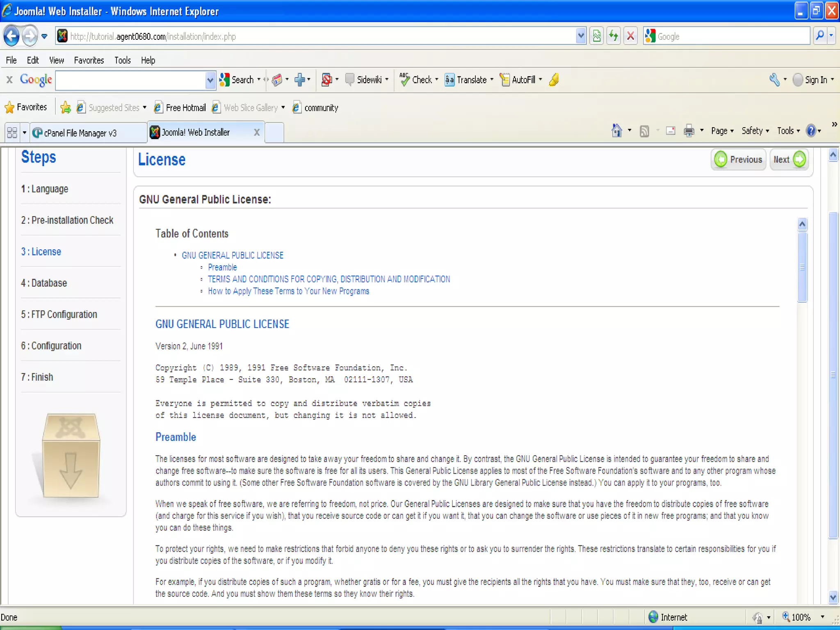Click the Add to Favorites star icon

pos(65,107)
